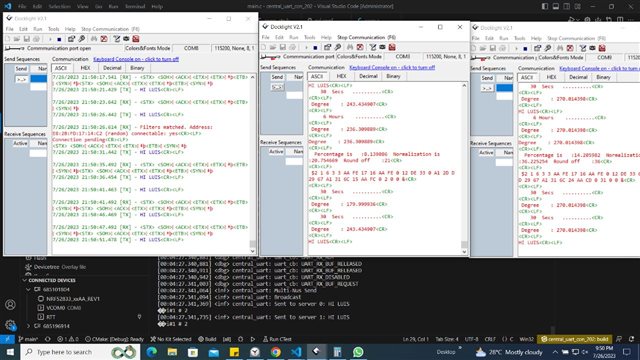This screenshot has height=360, width=640.
Task: Toggle VS Code panel layout icon in title bar
Action: [x=556, y=6]
